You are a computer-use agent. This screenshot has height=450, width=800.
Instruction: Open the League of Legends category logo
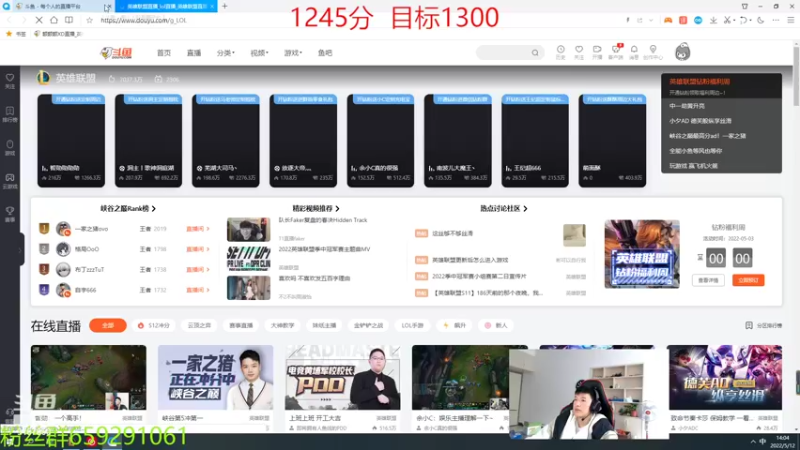(x=43, y=78)
